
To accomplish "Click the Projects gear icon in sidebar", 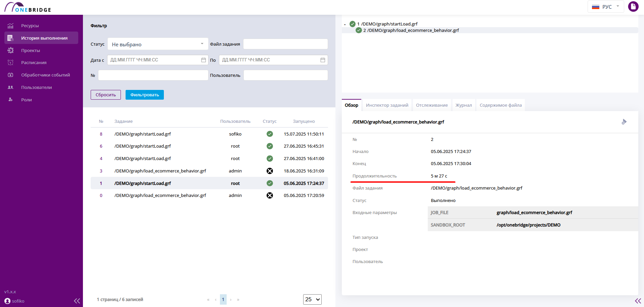I will click(x=10, y=50).
